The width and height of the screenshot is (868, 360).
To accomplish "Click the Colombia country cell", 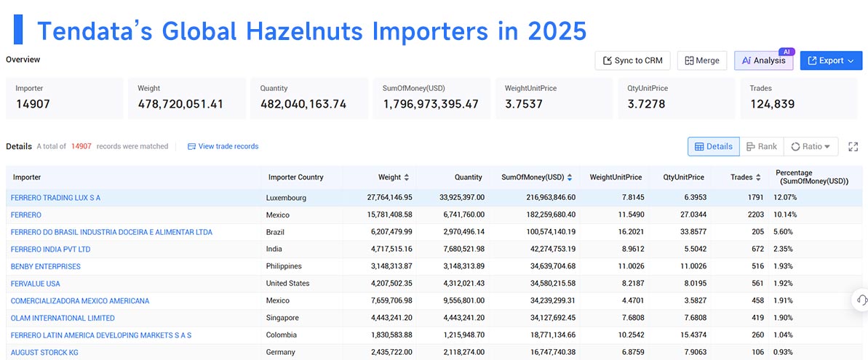I will (282, 335).
